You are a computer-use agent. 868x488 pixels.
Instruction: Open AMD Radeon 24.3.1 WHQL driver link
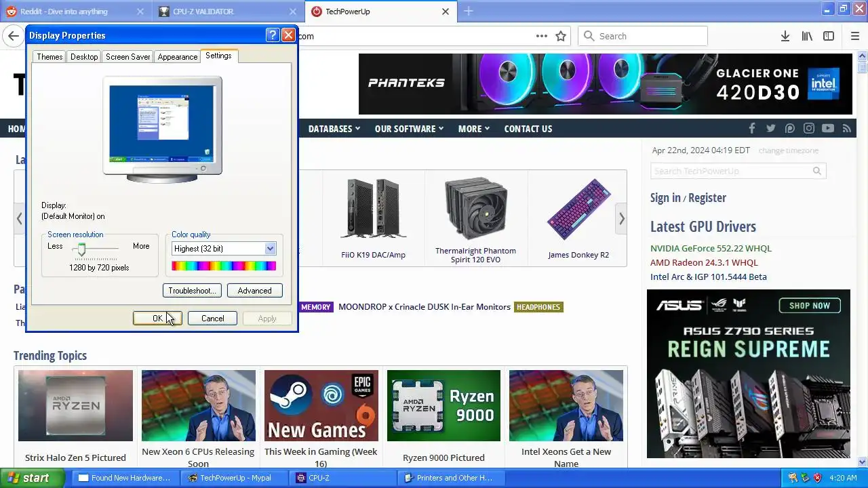(704, 262)
